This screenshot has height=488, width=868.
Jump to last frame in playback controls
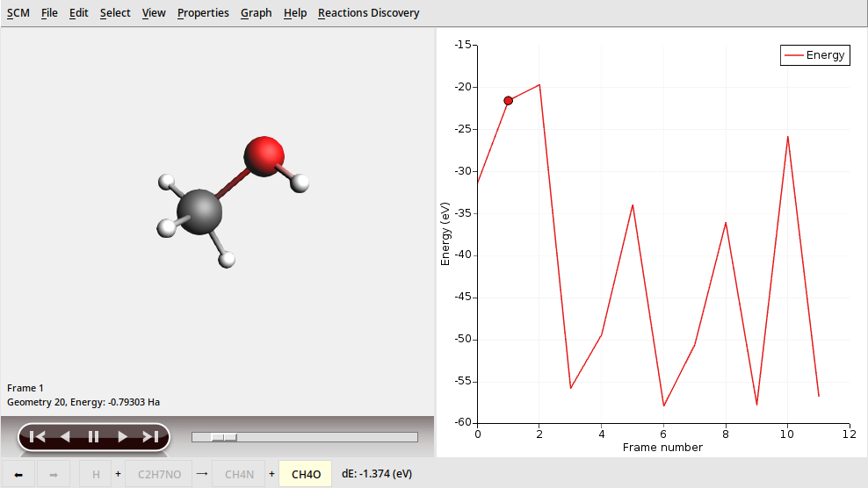click(x=150, y=436)
